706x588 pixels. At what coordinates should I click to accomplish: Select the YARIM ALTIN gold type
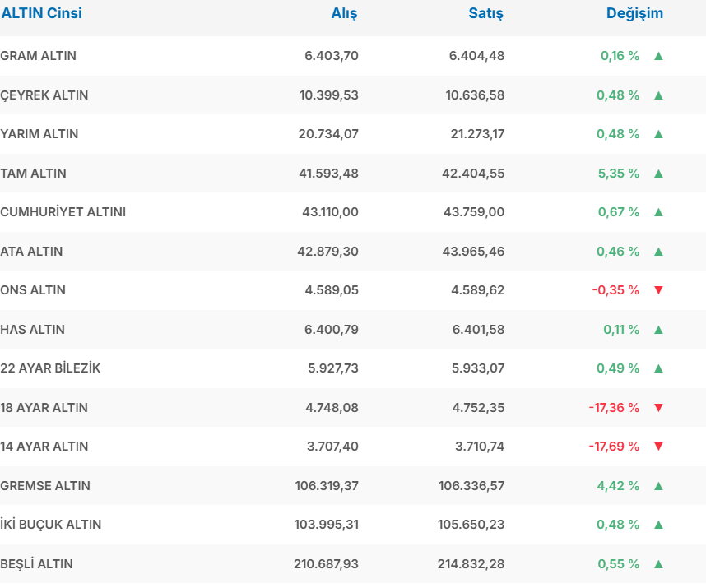tap(39, 134)
